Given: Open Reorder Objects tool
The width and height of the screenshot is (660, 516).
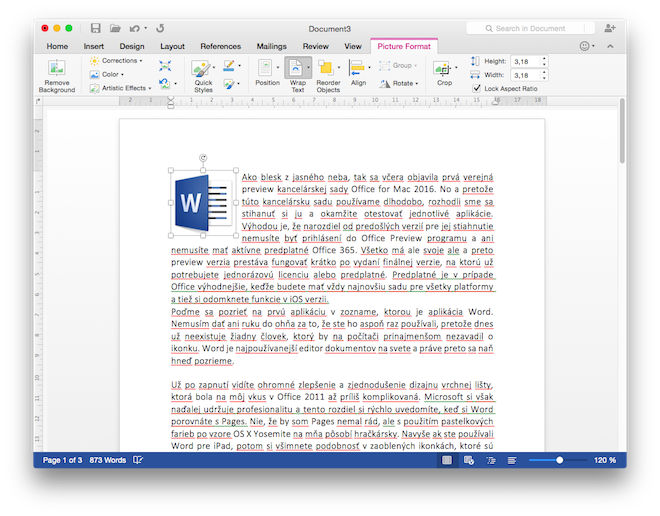Looking at the screenshot, I should (x=328, y=75).
